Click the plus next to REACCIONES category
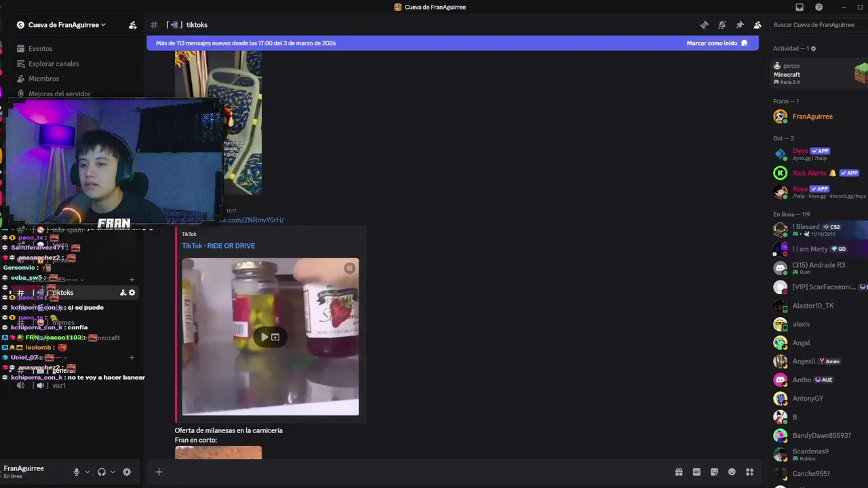Viewport: 868px width, 488px height. pyautogui.click(x=132, y=279)
